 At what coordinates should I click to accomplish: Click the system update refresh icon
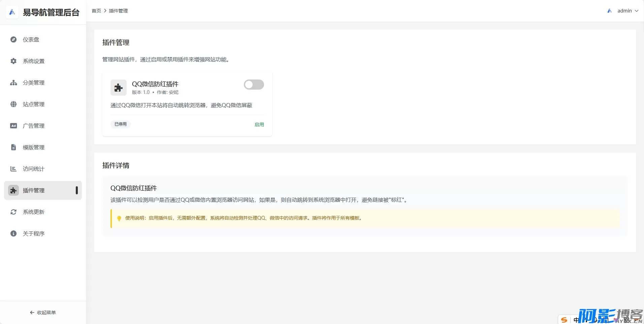click(x=13, y=212)
